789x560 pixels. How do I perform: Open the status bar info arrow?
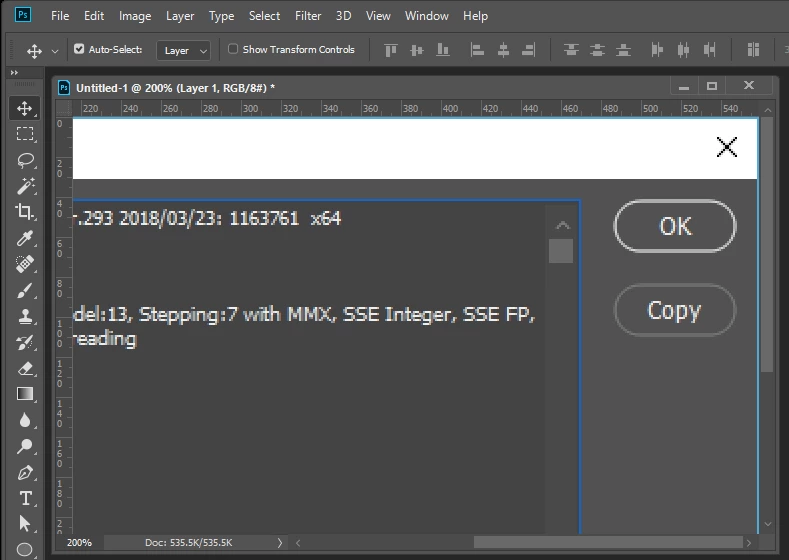coord(280,542)
